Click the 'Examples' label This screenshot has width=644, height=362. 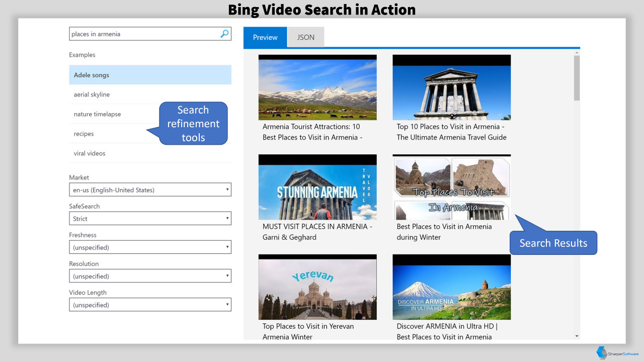82,55
